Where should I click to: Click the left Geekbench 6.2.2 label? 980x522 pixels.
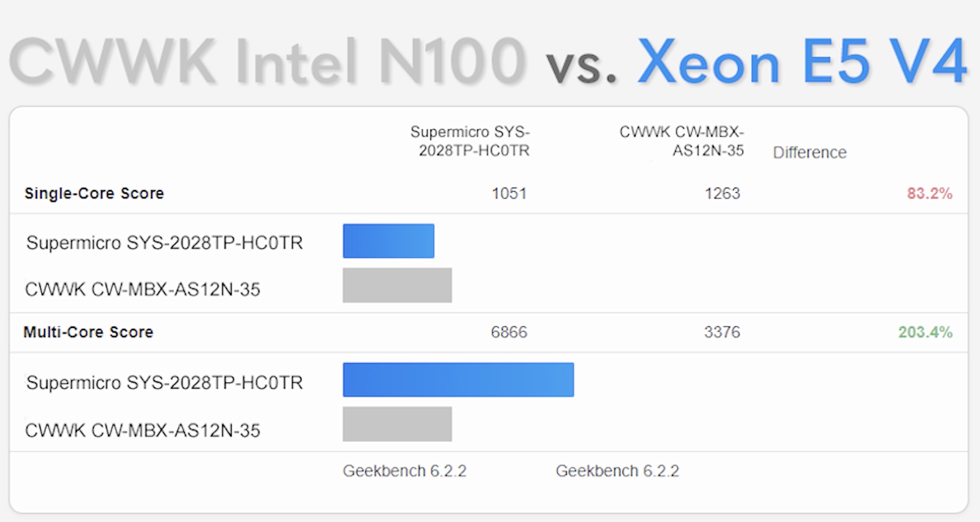(x=405, y=471)
